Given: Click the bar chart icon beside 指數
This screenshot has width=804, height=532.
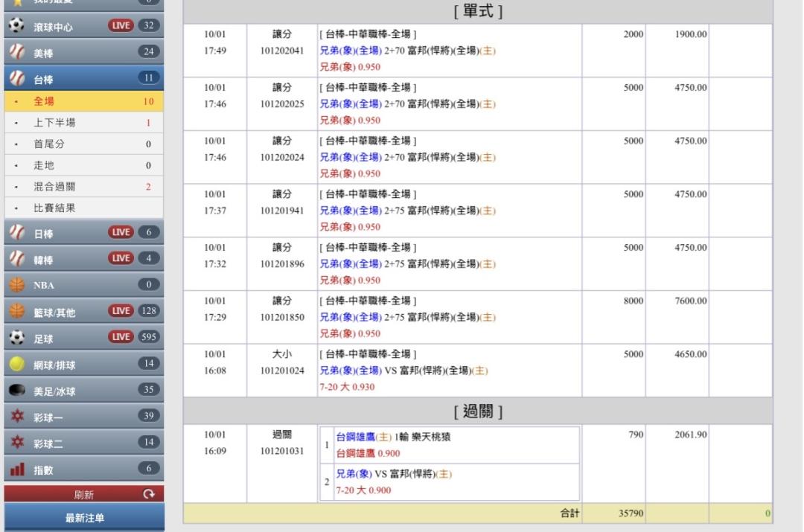Looking at the screenshot, I should point(16,468).
